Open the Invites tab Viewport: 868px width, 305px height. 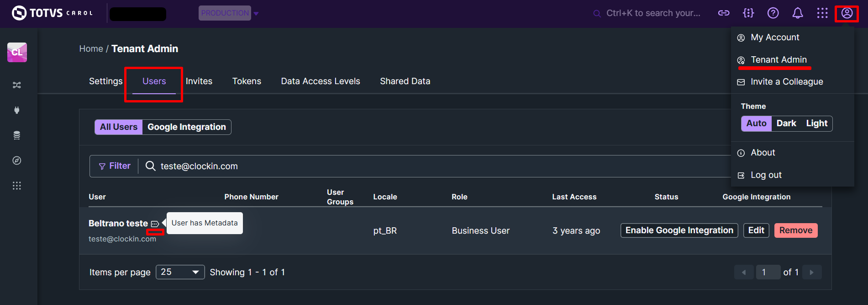pyautogui.click(x=199, y=81)
